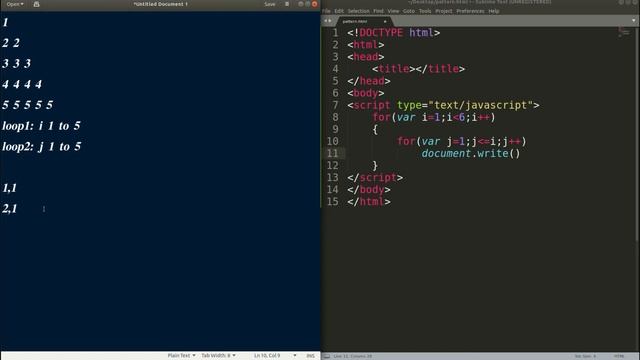Click the '3 3 3' row in Gedit
640x360 pixels.
(16, 64)
